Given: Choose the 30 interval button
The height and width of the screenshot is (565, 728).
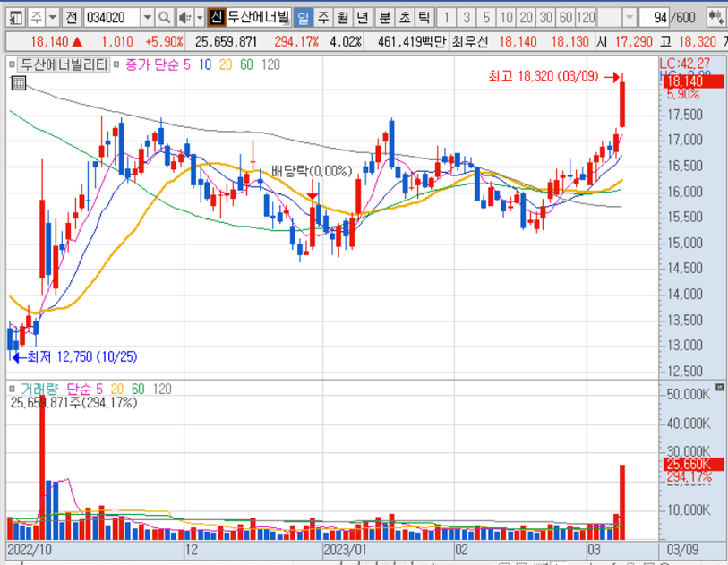Looking at the screenshot, I should pos(546,18).
